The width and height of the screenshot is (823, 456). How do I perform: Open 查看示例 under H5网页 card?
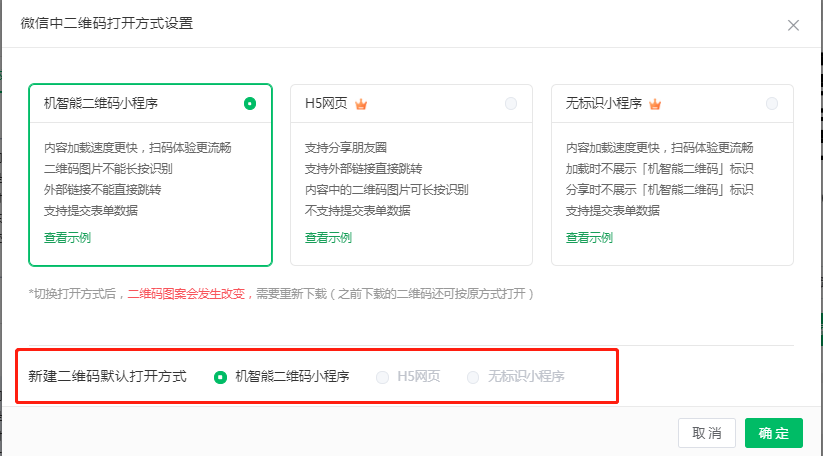tap(328, 238)
